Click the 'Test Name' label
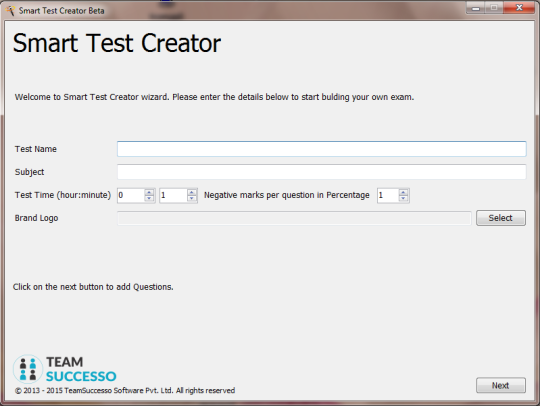 (36, 149)
